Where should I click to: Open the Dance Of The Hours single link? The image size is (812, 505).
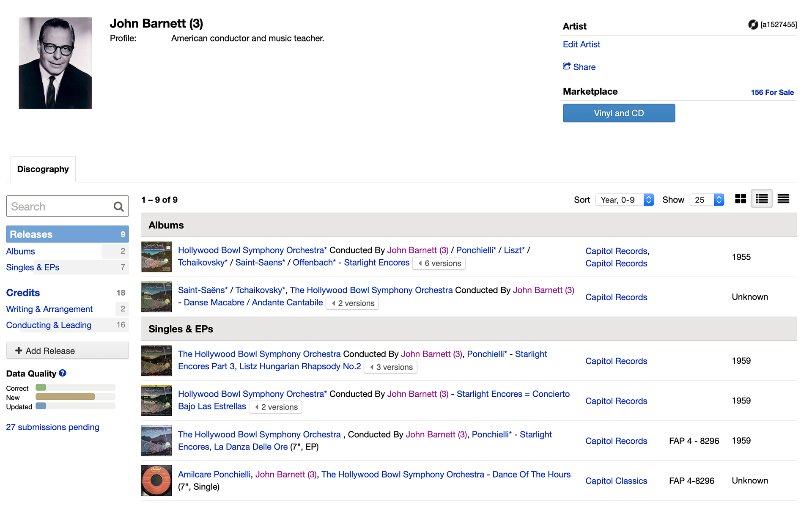(x=531, y=475)
